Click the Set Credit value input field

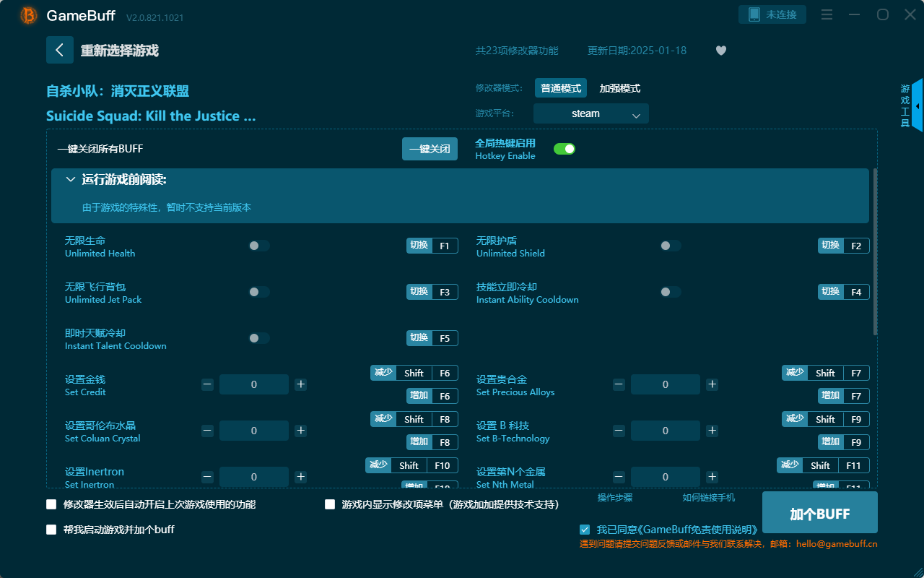[253, 384]
